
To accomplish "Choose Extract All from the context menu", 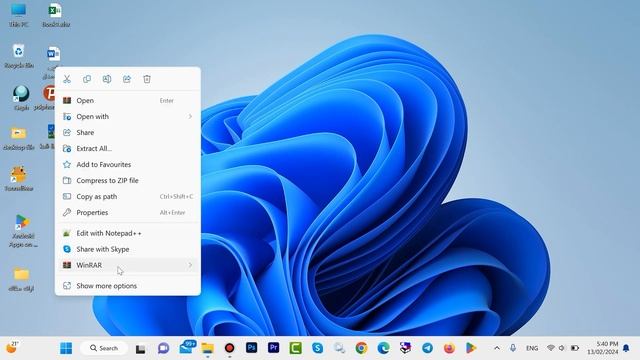I will coord(128,149).
